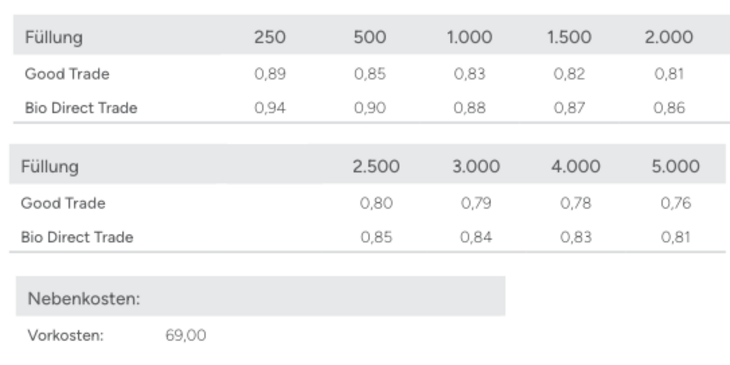730x365 pixels.
Task: Select Bio Direct Trade price 0,94
Action: (270, 108)
